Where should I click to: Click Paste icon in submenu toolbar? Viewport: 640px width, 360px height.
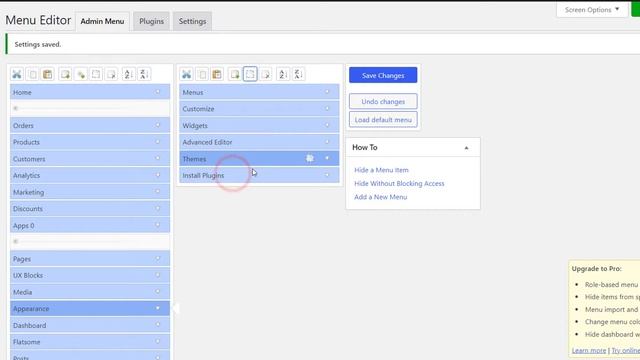(x=217, y=74)
